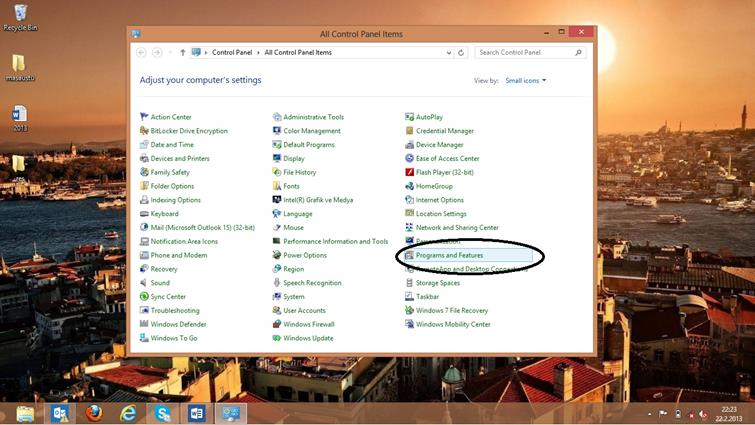
Task: Click the Forward navigation arrow
Action: (157, 52)
